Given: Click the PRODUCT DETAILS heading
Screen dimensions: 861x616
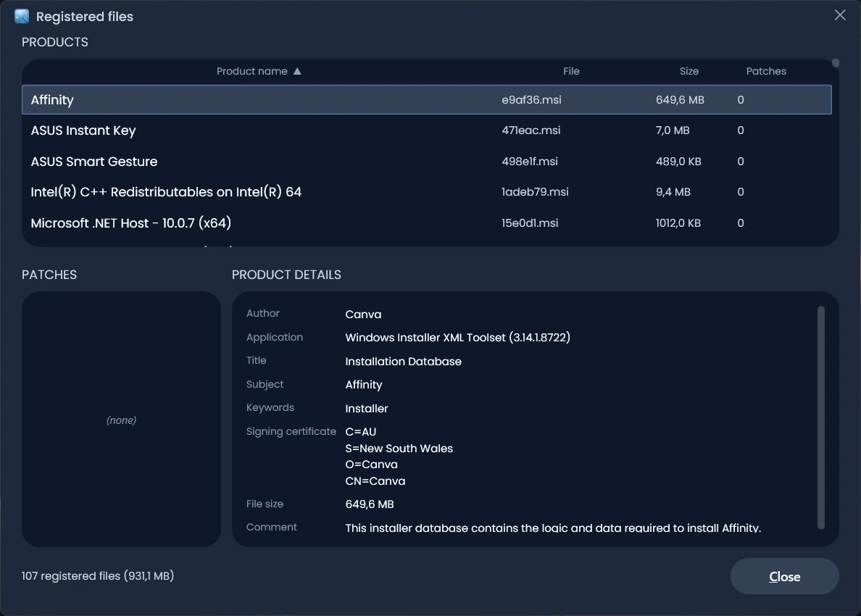Looking at the screenshot, I should pyautogui.click(x=286, y=275).
